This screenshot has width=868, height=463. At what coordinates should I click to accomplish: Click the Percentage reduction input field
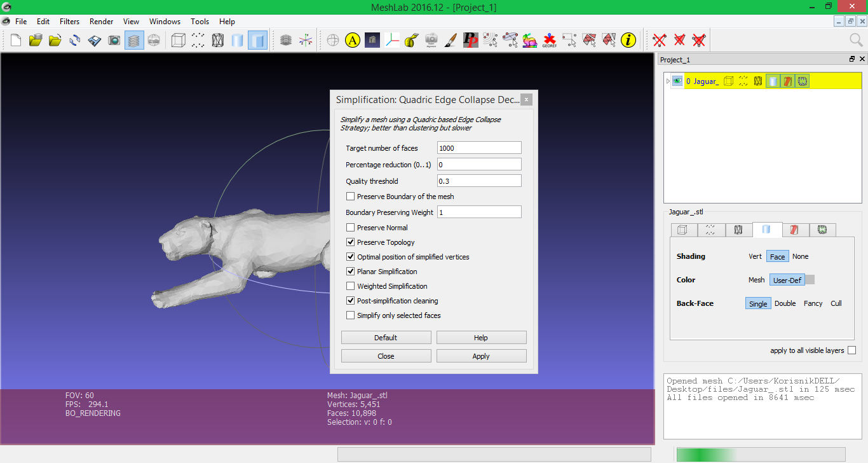pyautogui.click(x=479, y=164)
